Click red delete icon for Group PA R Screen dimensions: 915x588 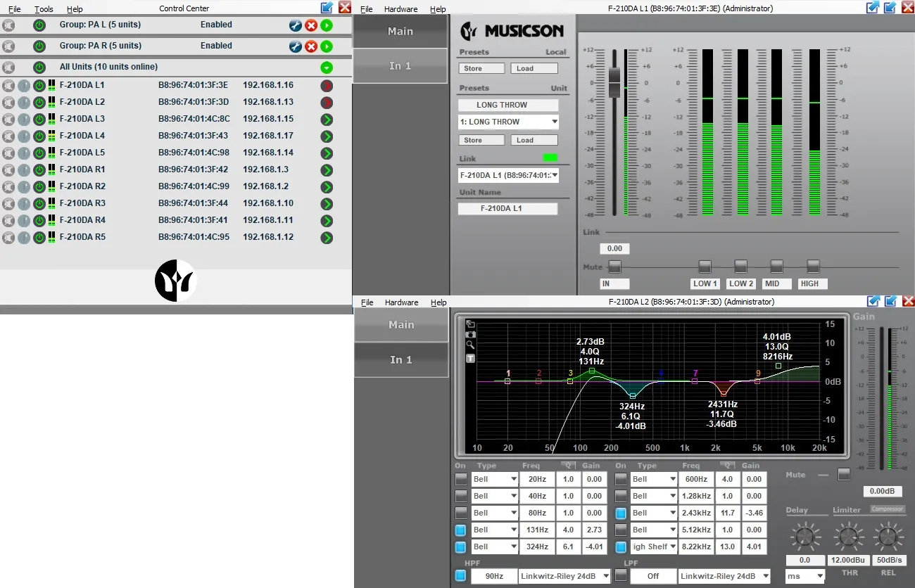311,46
